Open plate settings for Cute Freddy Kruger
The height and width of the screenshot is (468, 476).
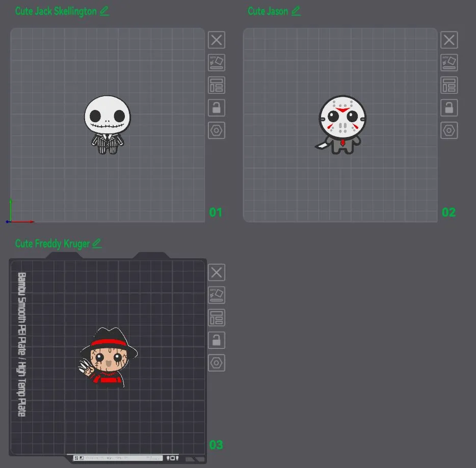click(x=216, y=363)
